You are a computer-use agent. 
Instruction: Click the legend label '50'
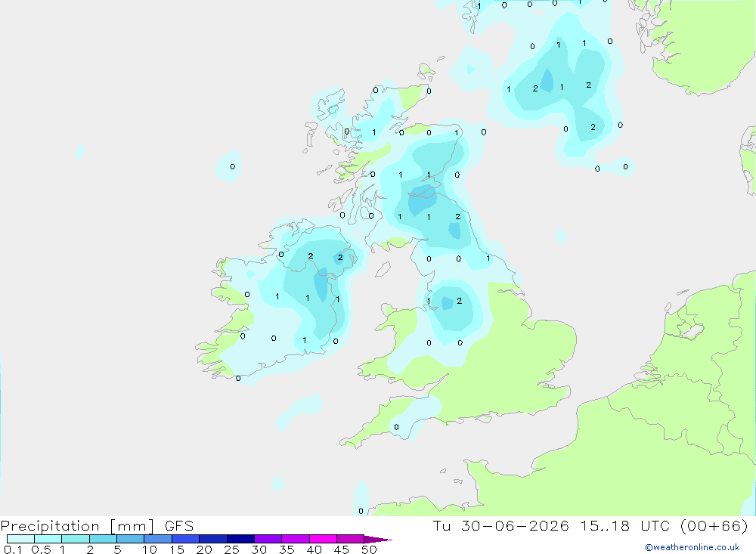click(x=369, y=549)
